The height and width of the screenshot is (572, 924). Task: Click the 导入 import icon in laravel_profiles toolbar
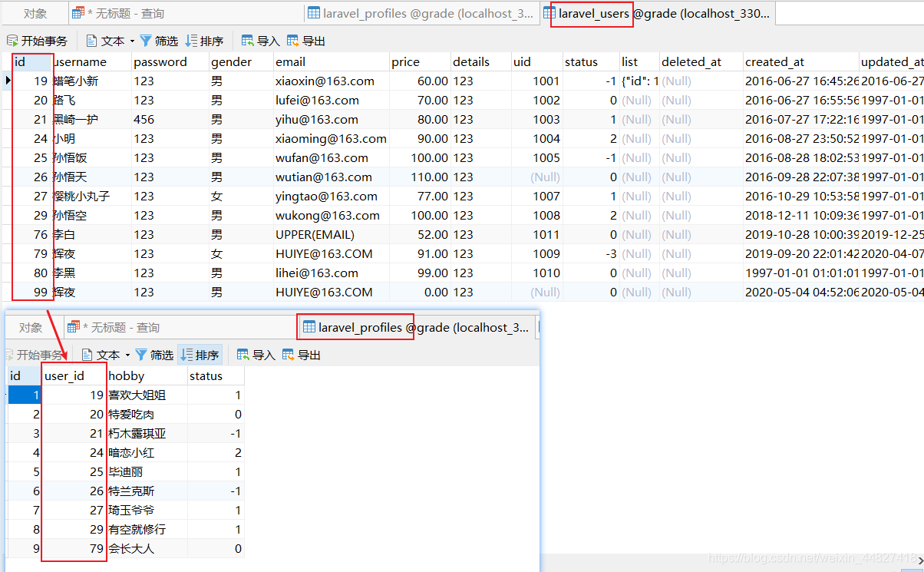(243, 355)
